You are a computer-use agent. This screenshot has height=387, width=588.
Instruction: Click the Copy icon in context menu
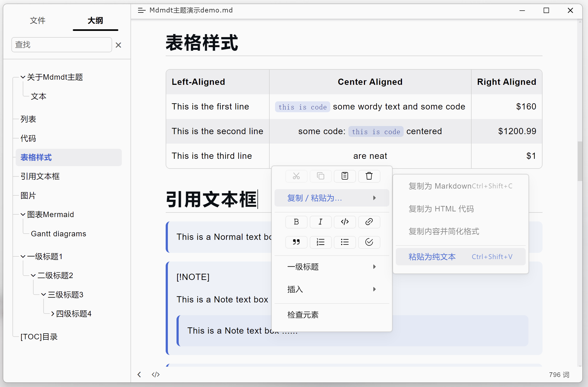coord(321,176)
